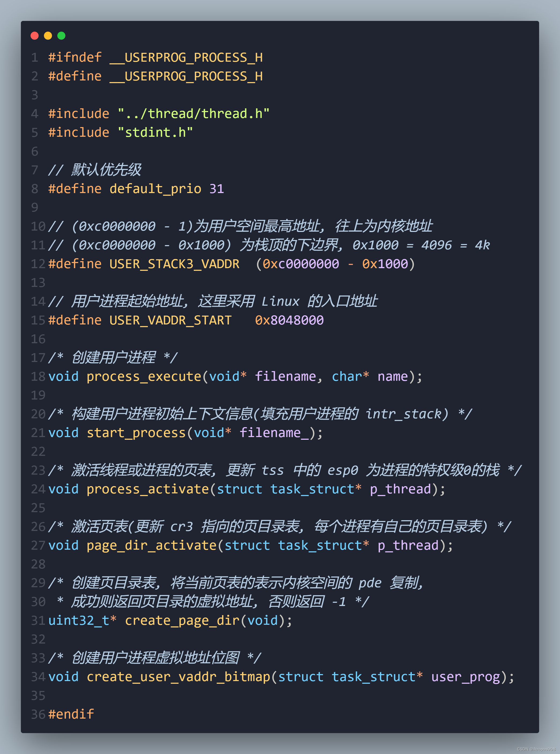Viewport: 560px width, 754px height.
Task: Click the '/* 创建用户进程 */' comment
Action: 113,357
